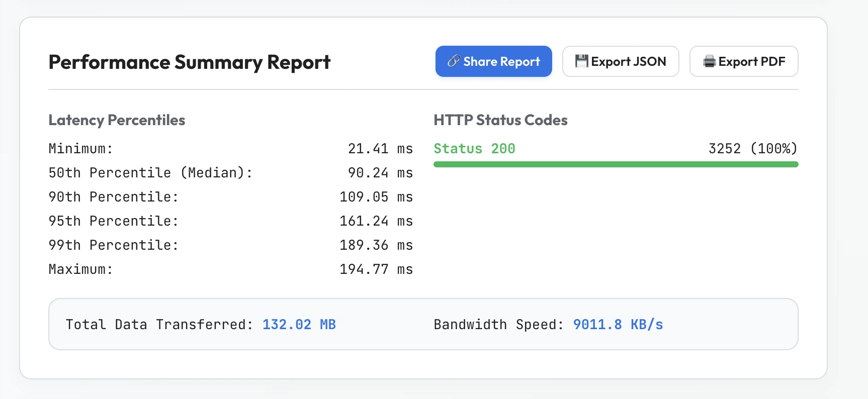Click the link icon in Share Report
The image size is (868, 399).
pyautogui.click(x=454, y=61)
